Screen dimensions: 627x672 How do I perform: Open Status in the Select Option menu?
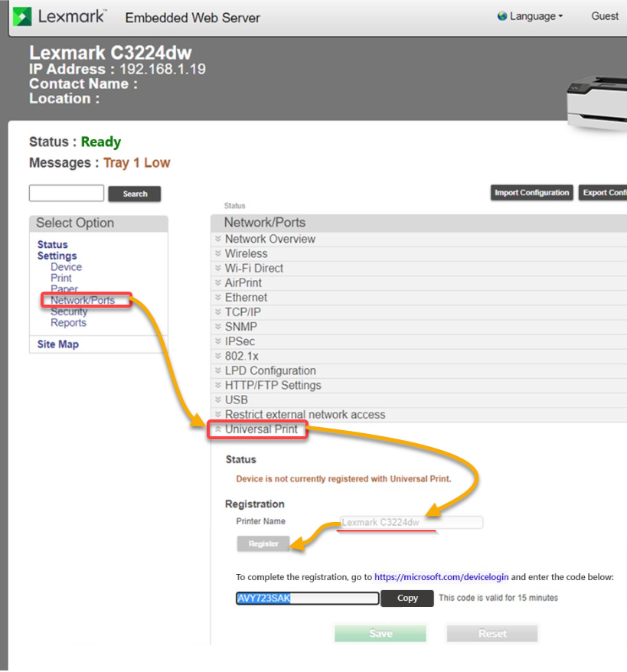pos(52,245)
